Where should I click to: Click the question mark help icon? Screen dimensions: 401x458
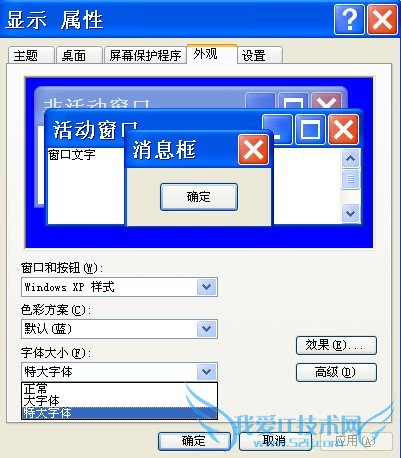[x=349, y=20]
